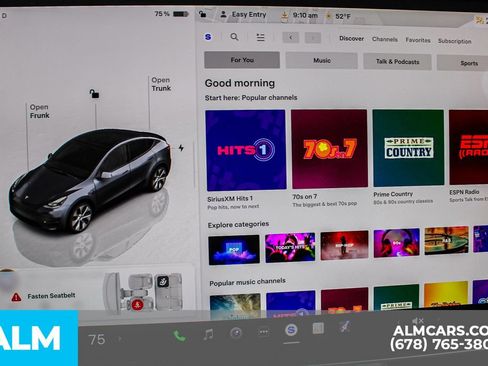Tap the padlock icon above the car
Viewport: 488px width, 366px height.
click(94, 94)
